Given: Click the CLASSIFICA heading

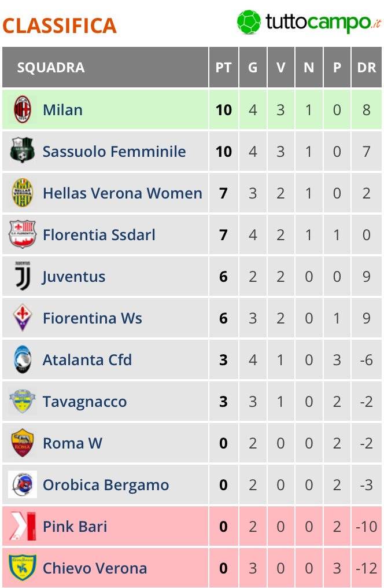Looking at the screenshot, I should [60, 25].
